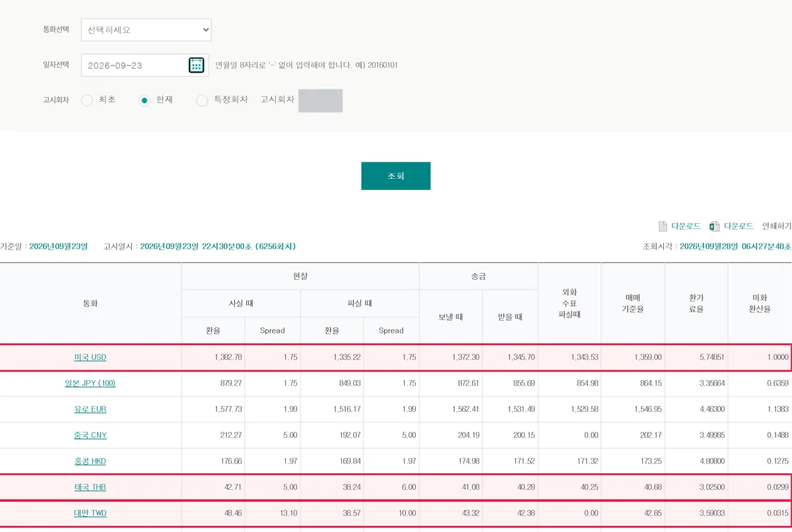Click USD sending rate 1,372.30
Screen dimensions: 792x532
[465, 358]
